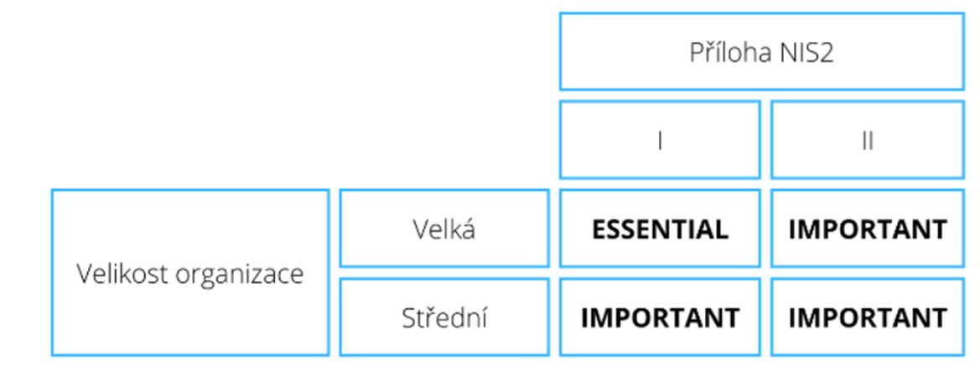The width and height of the screenshot is (980, 371).
Task: Select the column II header cell
Action: coord(867,140)
